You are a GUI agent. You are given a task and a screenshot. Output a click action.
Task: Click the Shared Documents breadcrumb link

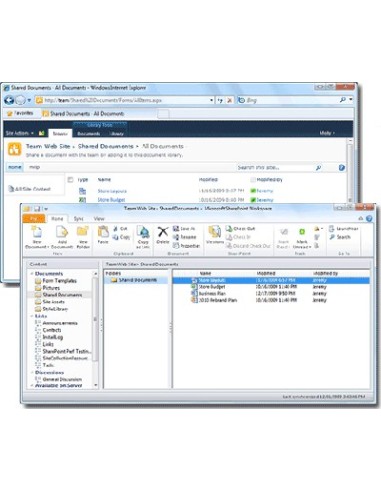coord(106,146)
